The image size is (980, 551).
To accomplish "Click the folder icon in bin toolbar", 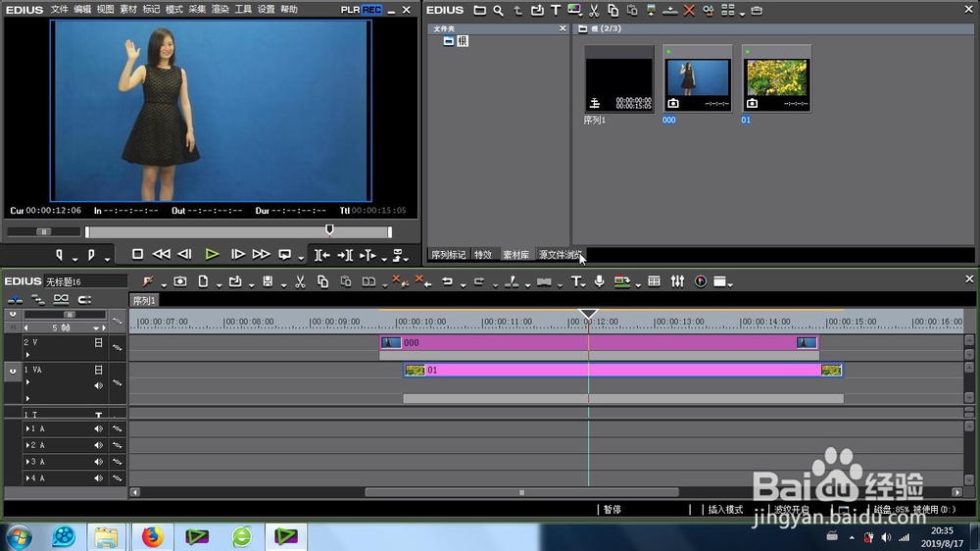I will click(x=479, y=10).
